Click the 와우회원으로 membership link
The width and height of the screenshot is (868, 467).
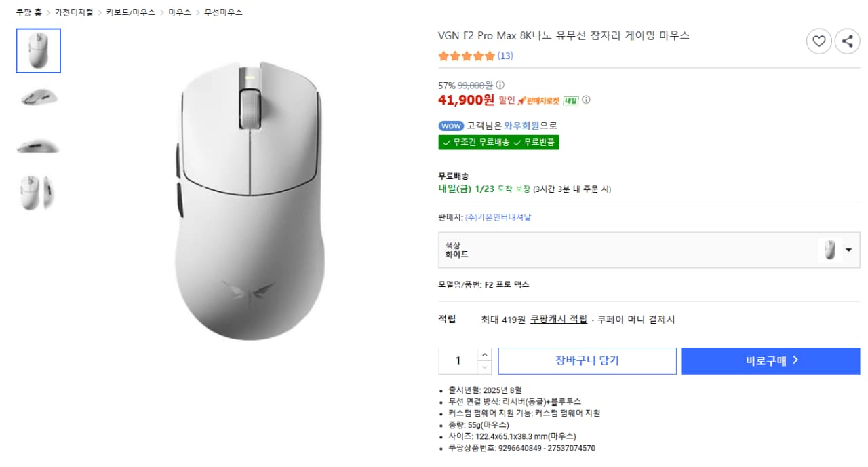pyautogui.click(x=523, y=125)
